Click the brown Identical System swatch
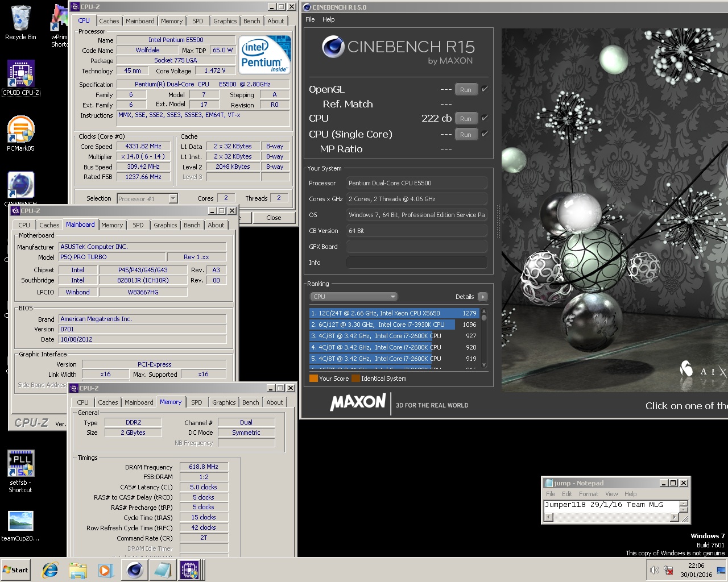 click(355, 379)
